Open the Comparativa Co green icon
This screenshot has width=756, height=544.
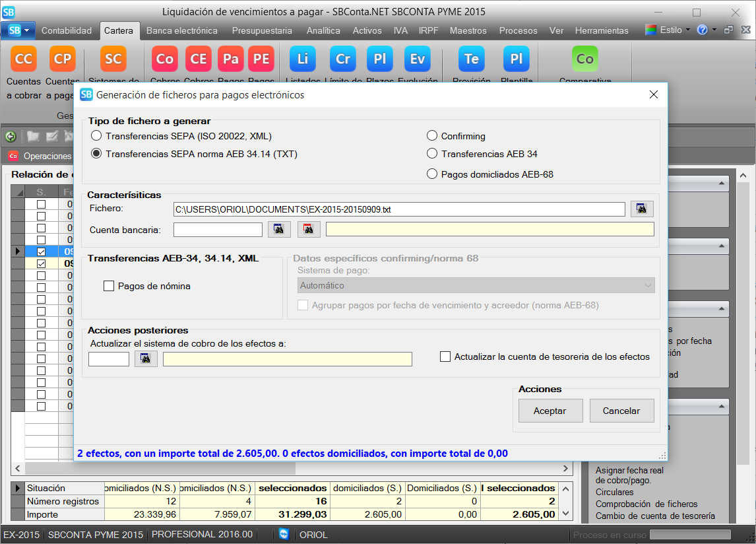coord(584,59)
